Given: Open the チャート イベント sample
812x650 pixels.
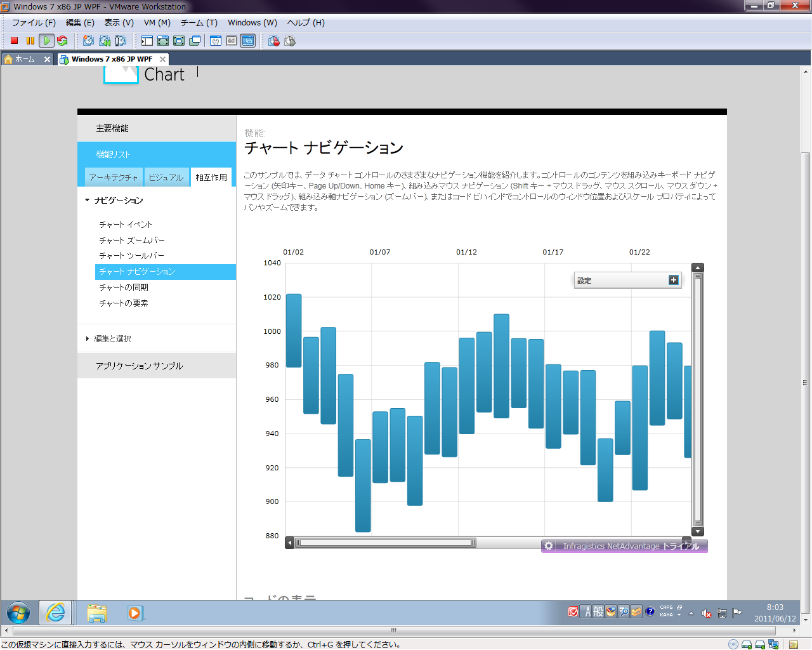Looking at the screenshot, I should coord(126,224).
